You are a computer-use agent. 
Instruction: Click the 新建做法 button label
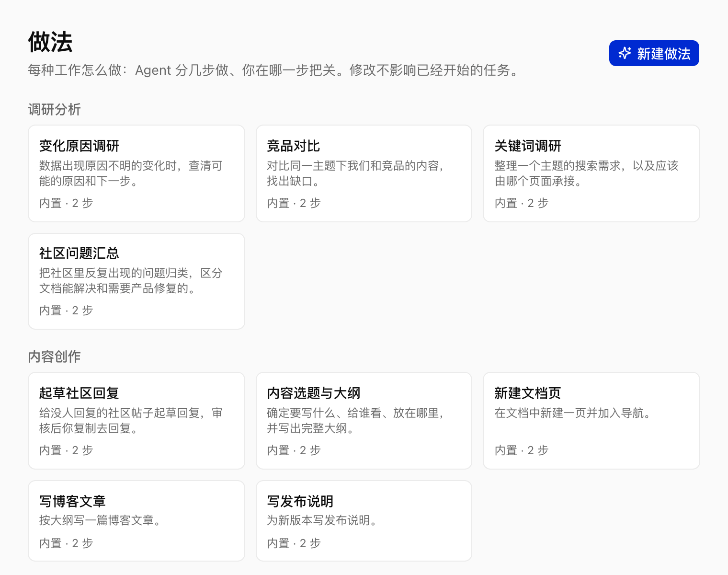coord(664,54)
